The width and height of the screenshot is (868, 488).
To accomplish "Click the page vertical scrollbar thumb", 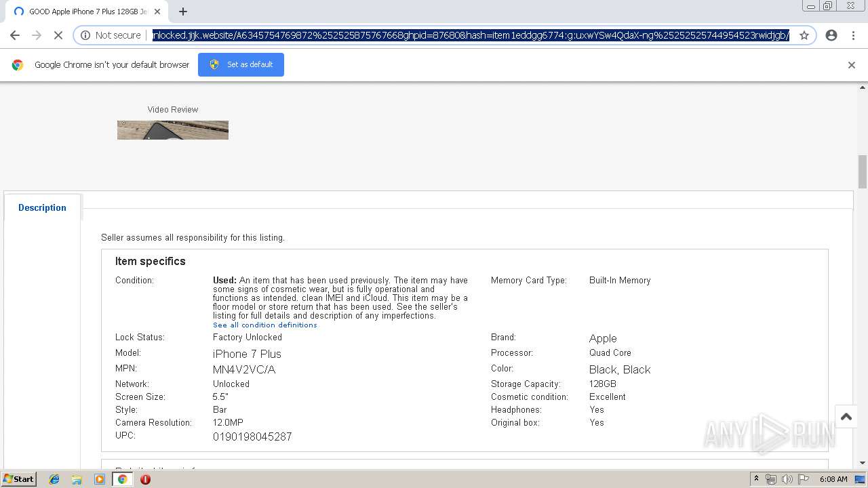I will coord(863,172).
